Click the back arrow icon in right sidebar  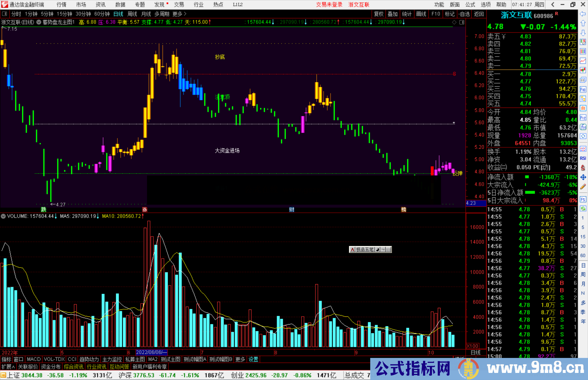click(583, 14)
